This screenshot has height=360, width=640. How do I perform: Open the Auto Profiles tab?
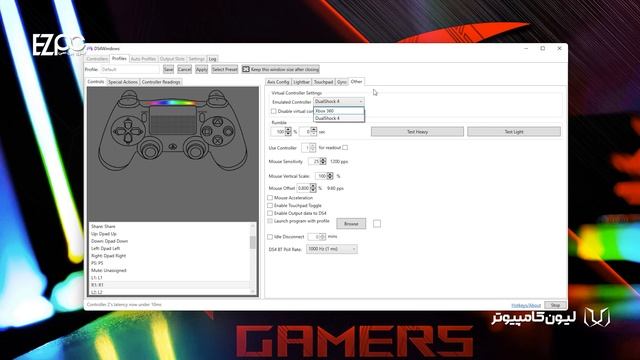[143, 59]
